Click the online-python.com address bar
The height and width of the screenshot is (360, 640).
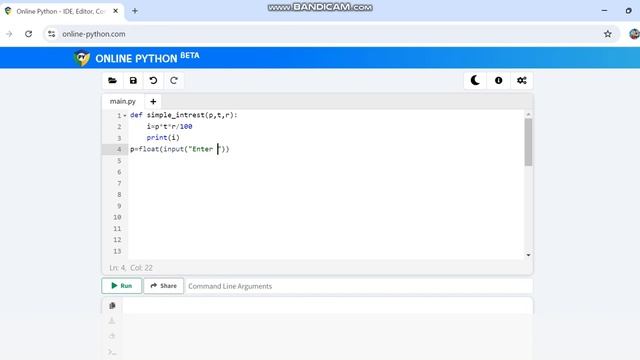[331, 34]
